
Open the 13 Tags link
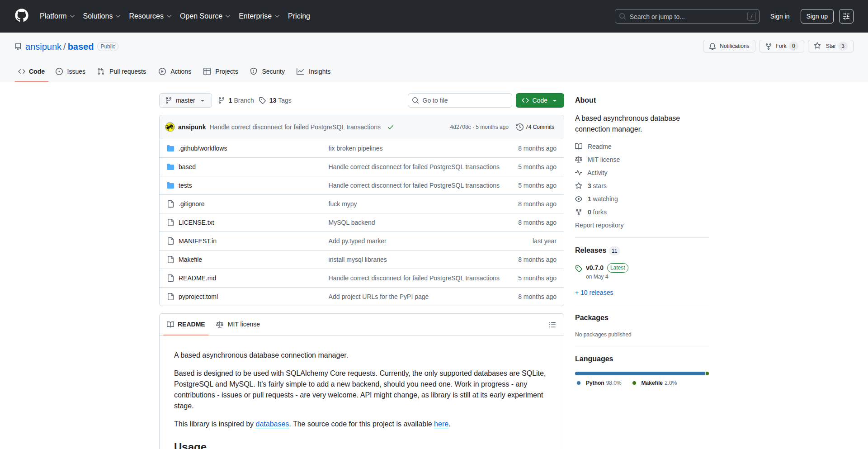(275, 100)
